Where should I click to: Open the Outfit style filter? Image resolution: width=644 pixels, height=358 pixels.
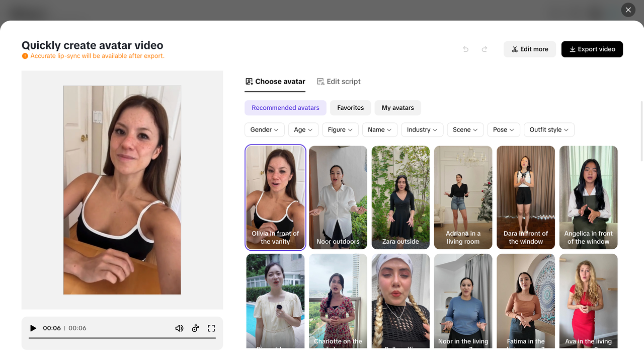pyautogui.click(x=548, y=129)
